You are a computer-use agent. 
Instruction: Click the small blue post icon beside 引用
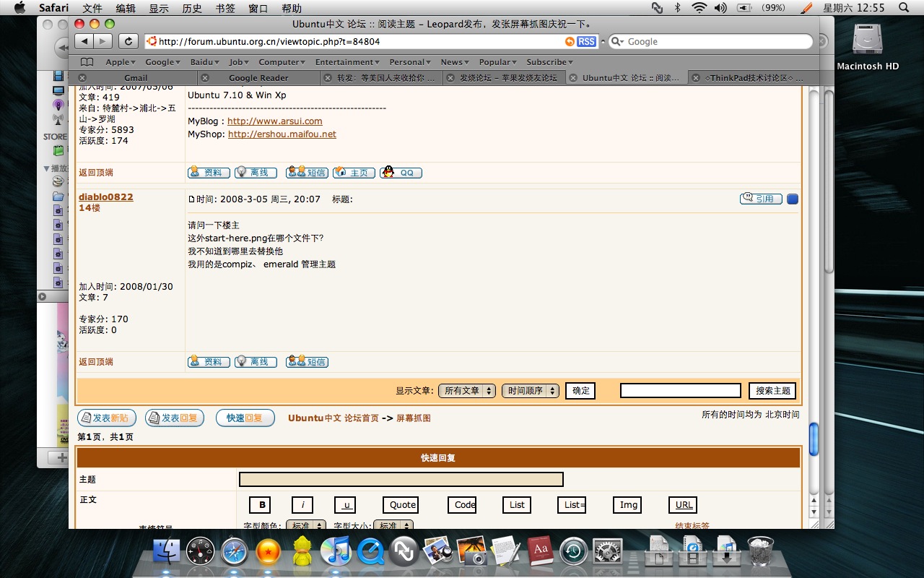(x=793, y=199)
